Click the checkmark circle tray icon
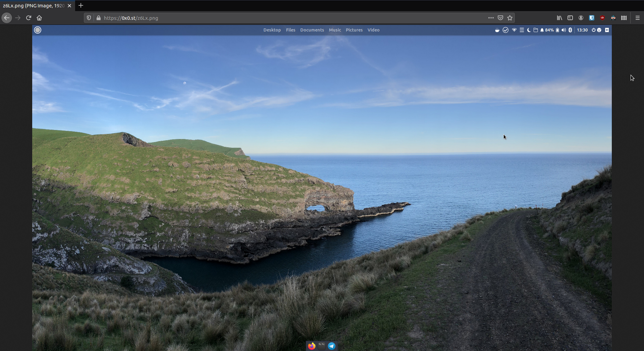The image size is (644, 351). point(505,30)
